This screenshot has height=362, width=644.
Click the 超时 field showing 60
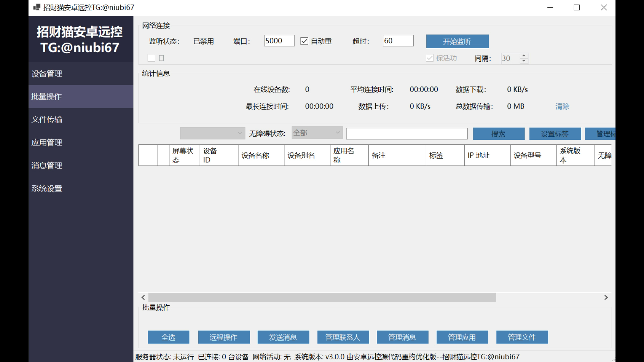click(398, 41)
